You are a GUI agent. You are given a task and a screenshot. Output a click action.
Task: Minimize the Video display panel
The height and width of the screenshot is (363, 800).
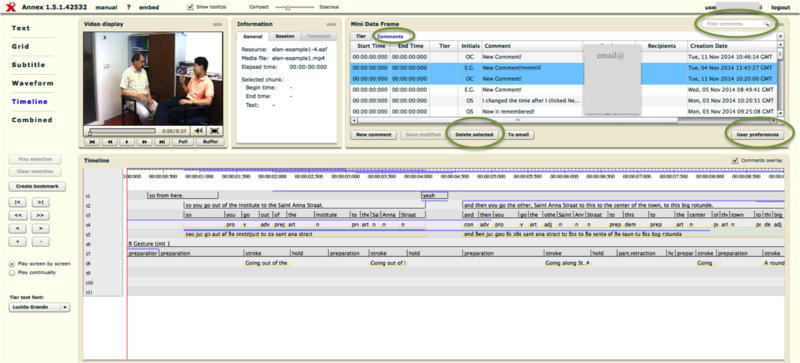(217, 25)
